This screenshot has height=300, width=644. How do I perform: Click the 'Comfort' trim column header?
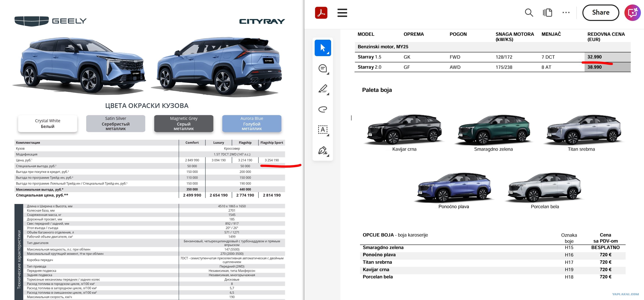coord(192,143)
